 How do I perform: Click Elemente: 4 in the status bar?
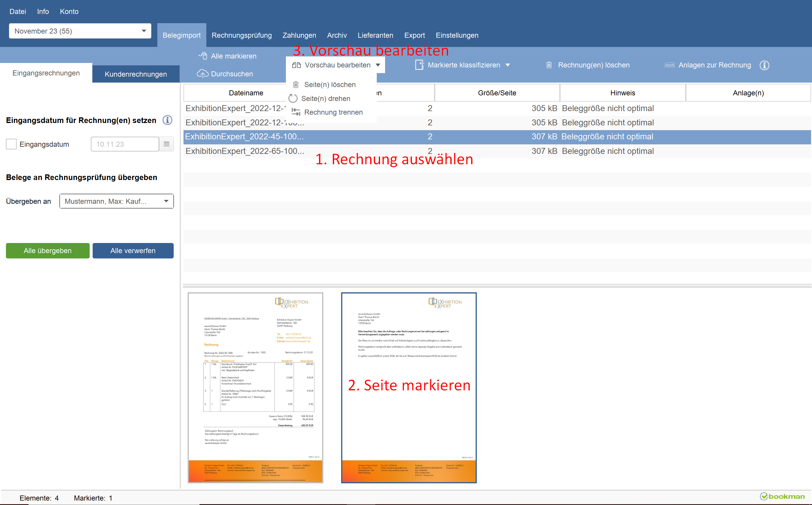[x=39, y=498]
